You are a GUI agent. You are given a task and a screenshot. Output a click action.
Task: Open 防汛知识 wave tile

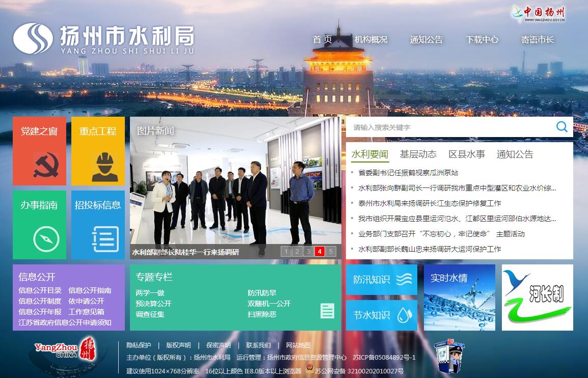click(381, 279)
